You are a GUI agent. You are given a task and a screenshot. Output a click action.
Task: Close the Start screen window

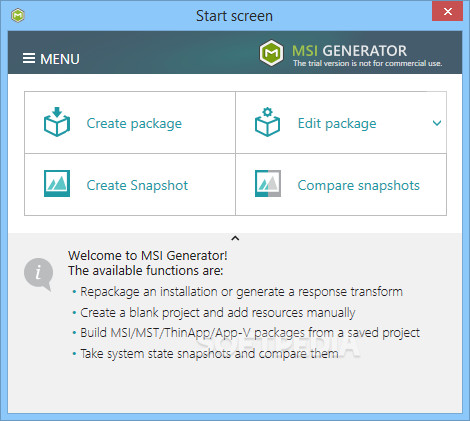pos(447,11)
